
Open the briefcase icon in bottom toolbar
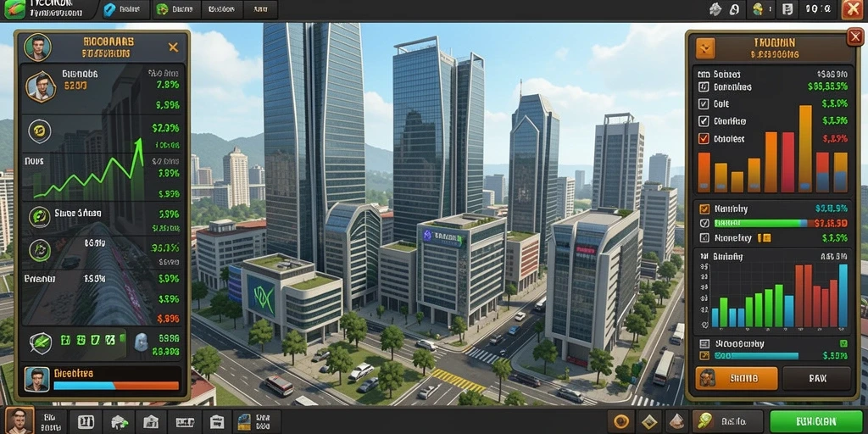[216, 422]
